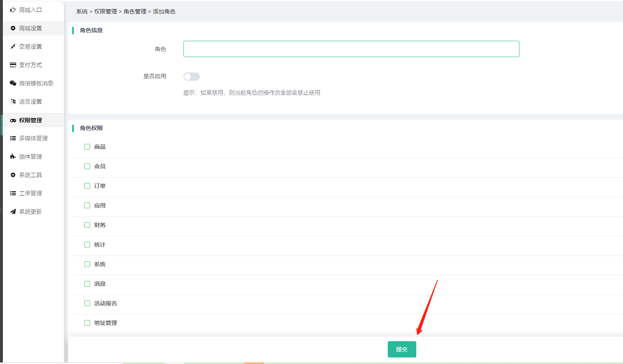The width and height of the screenshot is (623, 364).
Task: Enable the 应用 permission checkbox
Action: pos(87,205)
